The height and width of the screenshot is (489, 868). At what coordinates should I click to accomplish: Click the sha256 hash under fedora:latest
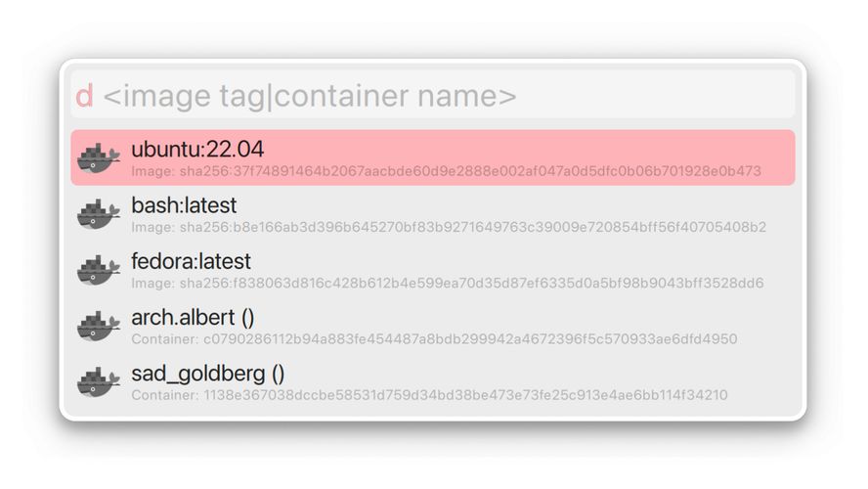[470, 284]
